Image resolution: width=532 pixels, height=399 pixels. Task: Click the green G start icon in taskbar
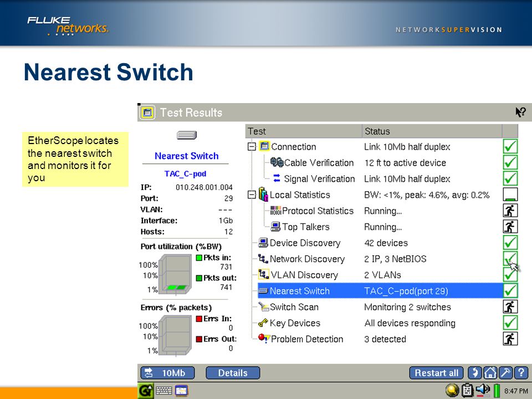146,391
